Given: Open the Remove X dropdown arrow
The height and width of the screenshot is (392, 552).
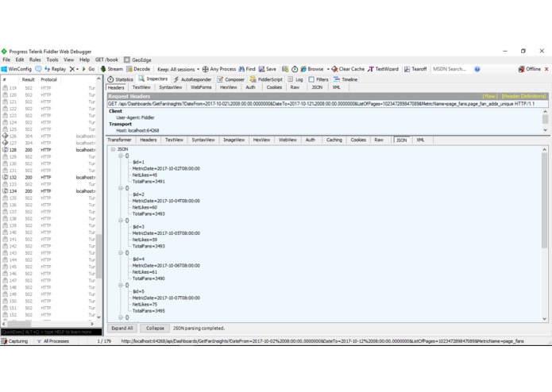Looking at the screenshot, I should click(x=78, y=69).
